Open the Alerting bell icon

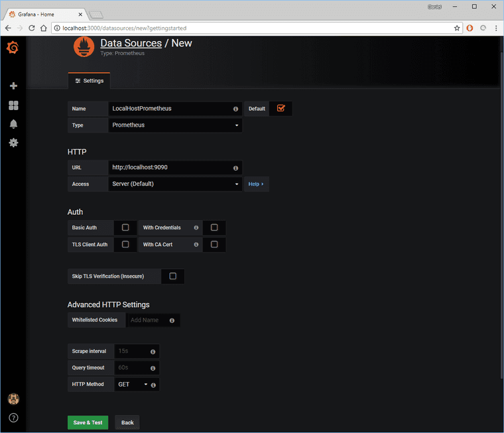[x=13, y=124]
